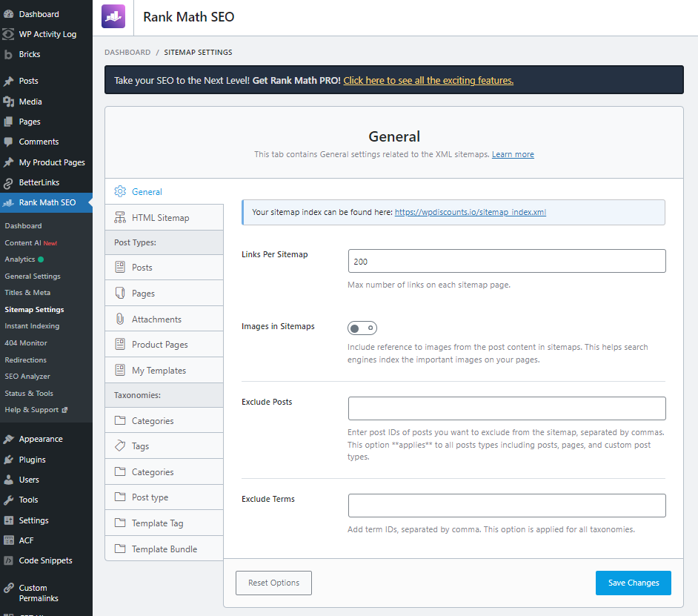The height and width of the screenshot is (616, 698).
Task: Select the Posts post type tab
Action: tap(164, 268)
